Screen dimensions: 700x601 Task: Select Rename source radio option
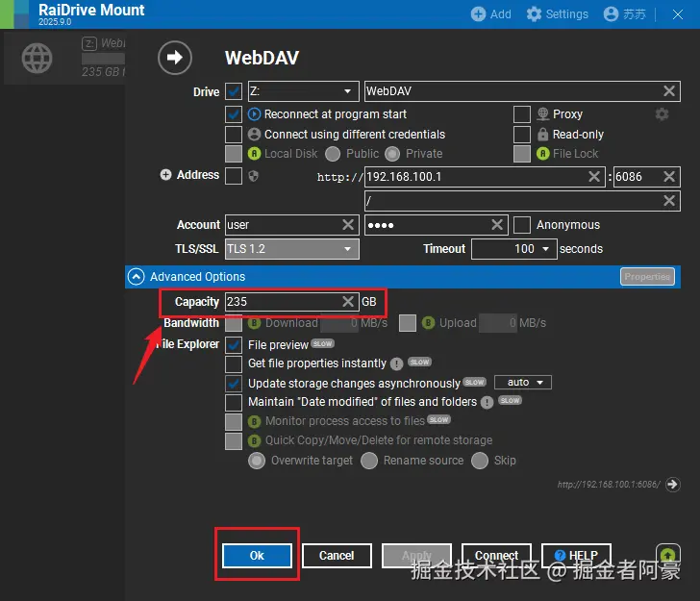click(x=369, y=461)
